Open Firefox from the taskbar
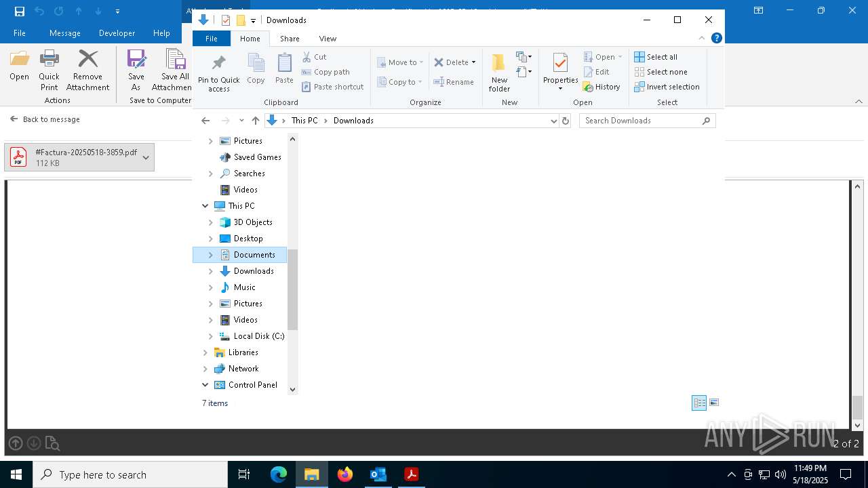Image resolution: width=868 pixels, height=488 pixels. coord(344,474)
